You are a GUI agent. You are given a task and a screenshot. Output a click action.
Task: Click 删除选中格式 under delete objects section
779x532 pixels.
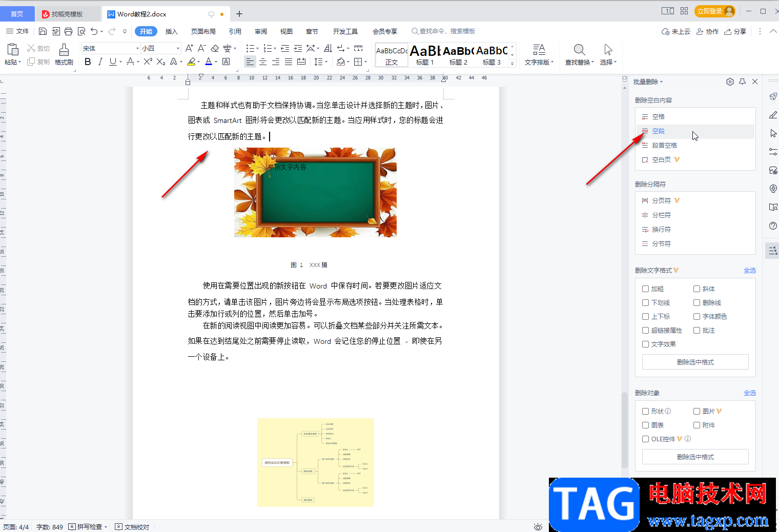[695, 457]
